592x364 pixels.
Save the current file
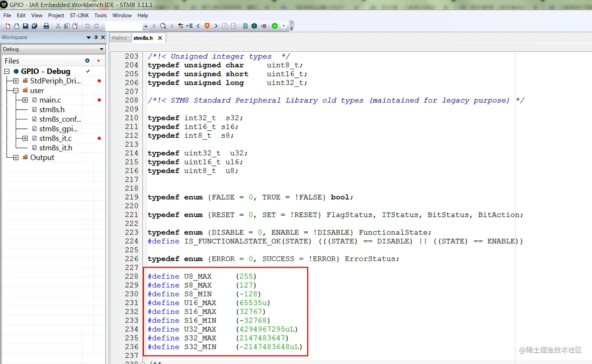(25, 26)
